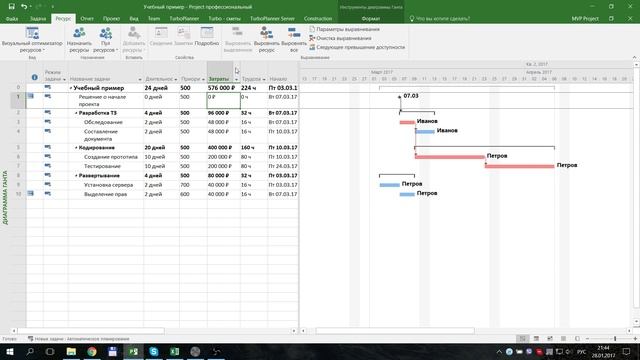Click the zoom slider handle in the status bar
The height and width of the screenshot is (360, 640).
(615, 339)
